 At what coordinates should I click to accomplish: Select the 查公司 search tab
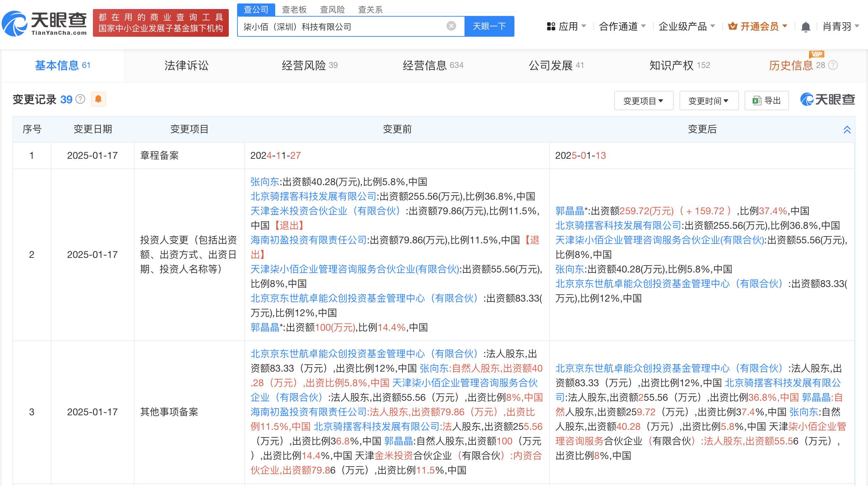pyautogui.click(x=256, y=9)
